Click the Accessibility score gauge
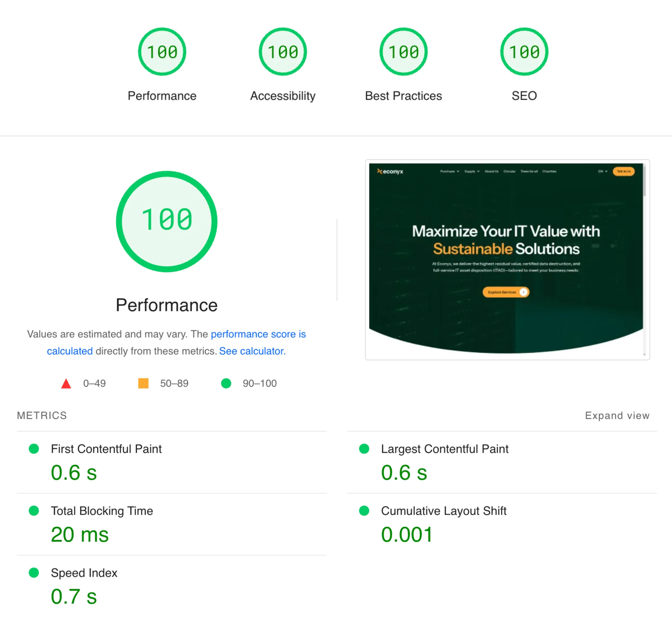672x630 pixels. (282, 52)
